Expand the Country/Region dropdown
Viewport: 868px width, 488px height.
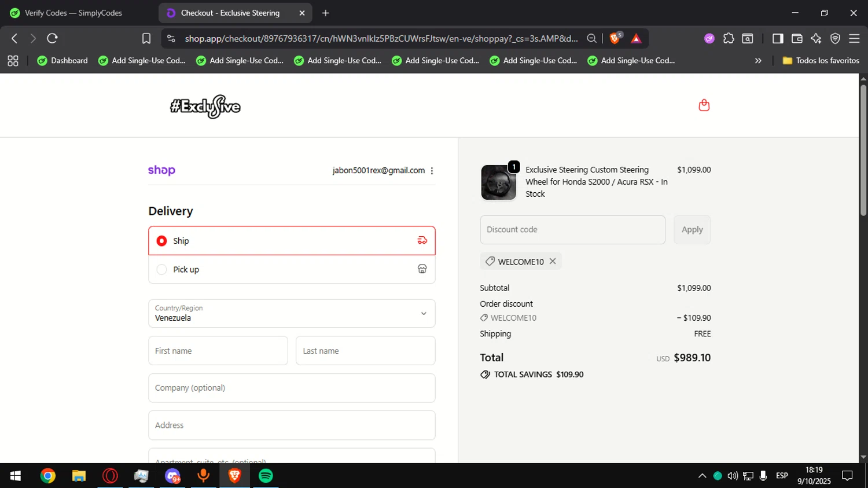[292, 313]
